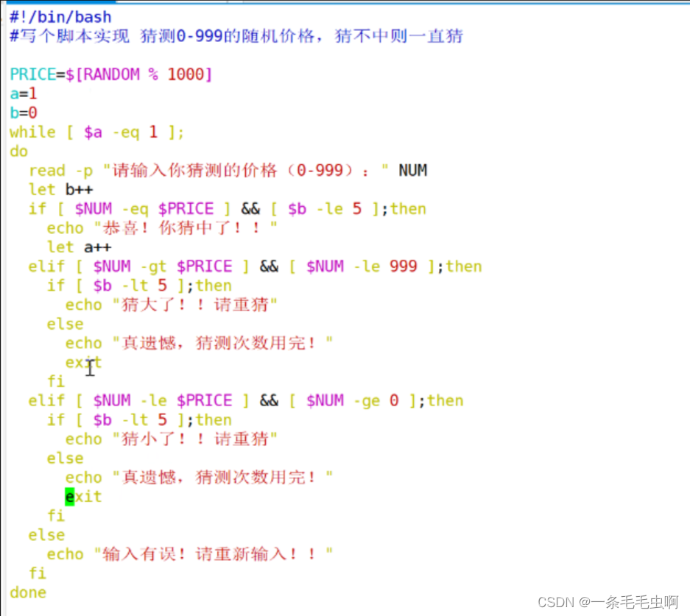
Task: Click the echo '输入有误！请重新输入' line
Action: pos(190,554)
